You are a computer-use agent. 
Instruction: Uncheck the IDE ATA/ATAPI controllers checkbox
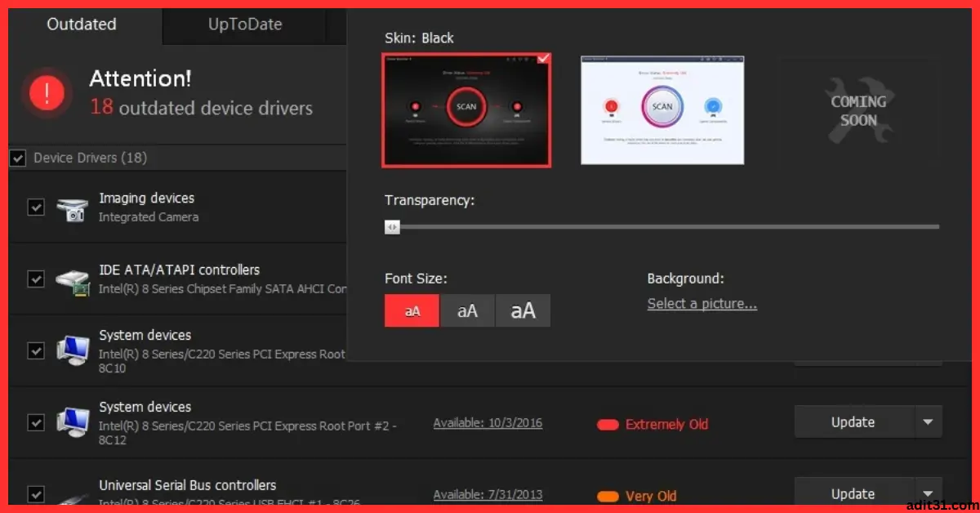[x=36, y=279]
